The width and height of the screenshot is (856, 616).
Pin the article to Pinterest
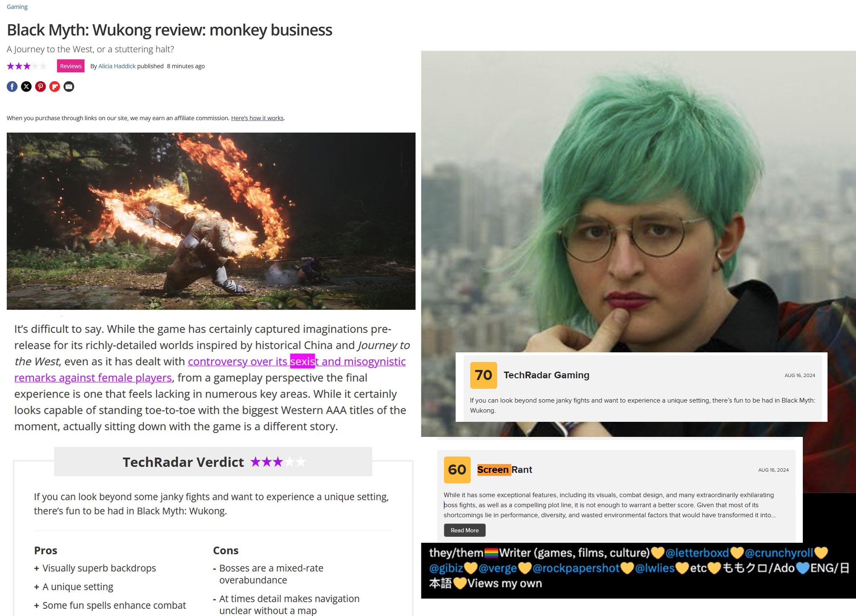click(41, 87)
